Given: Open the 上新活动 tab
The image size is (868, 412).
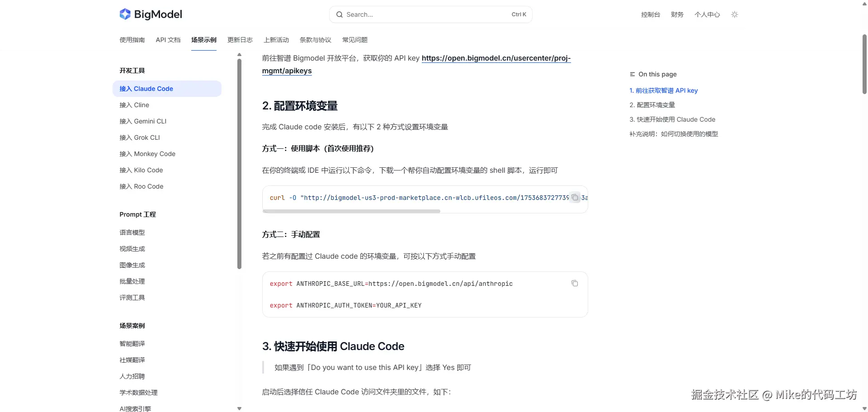Looking at the screenshot, I should pyautogui.click(x=276, y=40).
